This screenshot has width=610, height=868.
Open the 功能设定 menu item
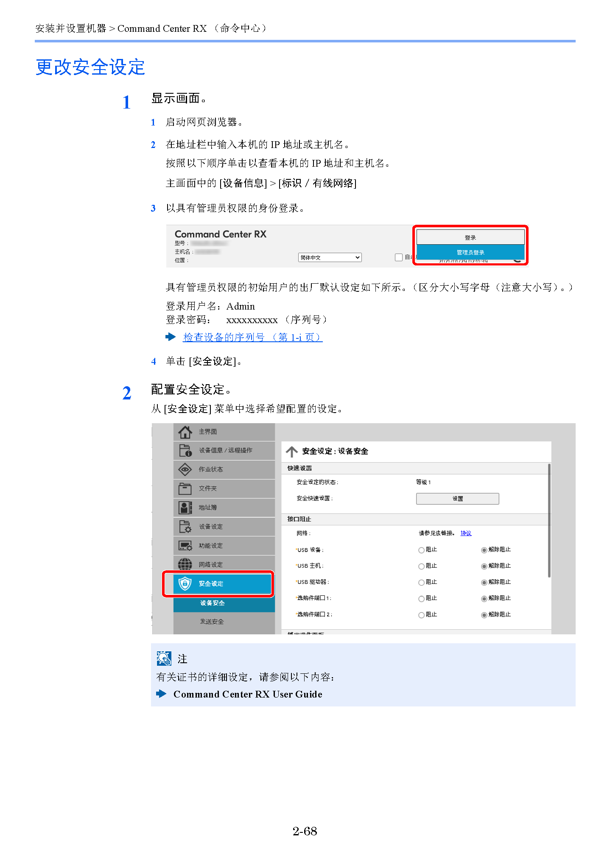tap(224, 546)
